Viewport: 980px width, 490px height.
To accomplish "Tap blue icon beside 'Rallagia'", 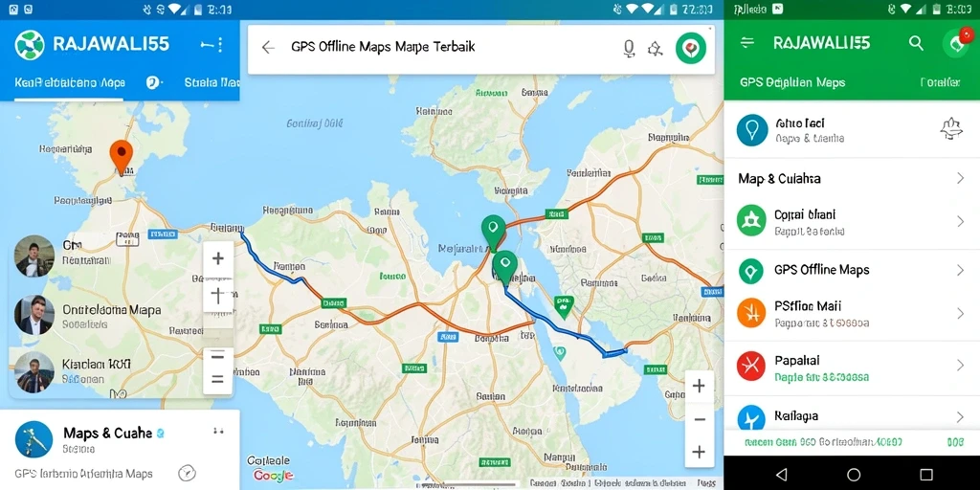I will pyautogui.click(x=751, y=417).
